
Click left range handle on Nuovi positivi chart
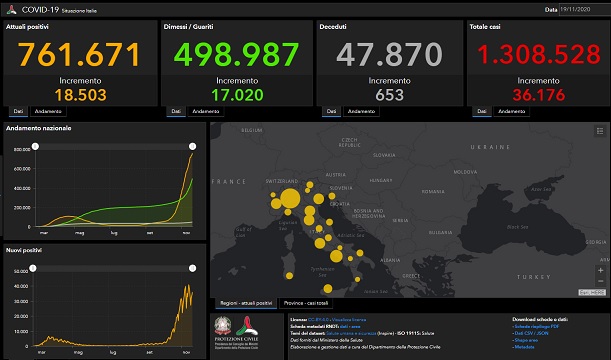pyautogui.click(x=33, y=268)
